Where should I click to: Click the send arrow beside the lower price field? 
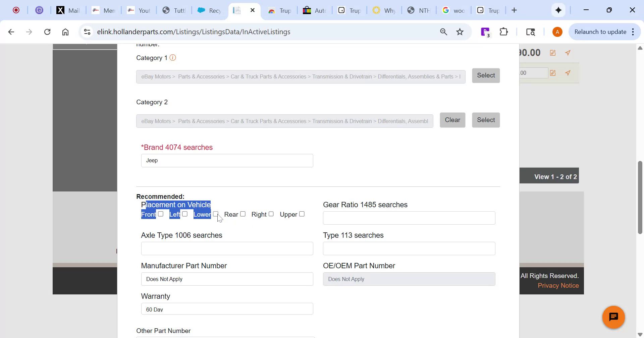[568, 73]
